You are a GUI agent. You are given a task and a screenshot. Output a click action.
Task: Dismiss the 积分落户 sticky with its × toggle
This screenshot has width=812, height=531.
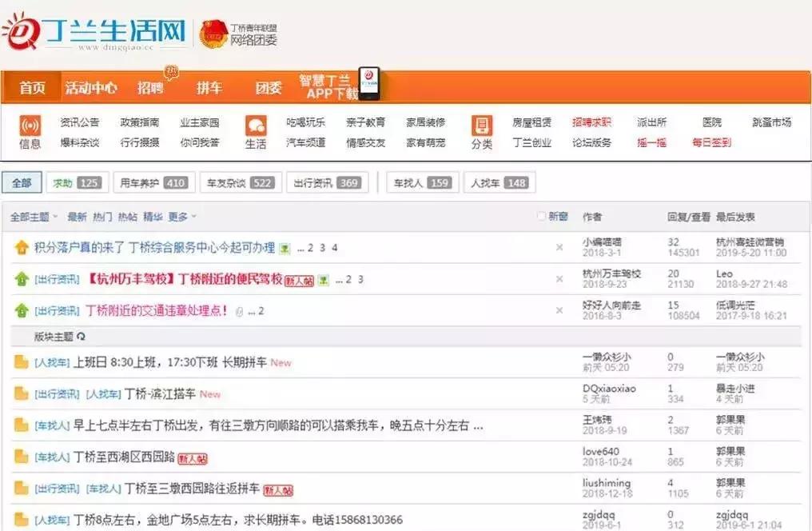point(559,249)
